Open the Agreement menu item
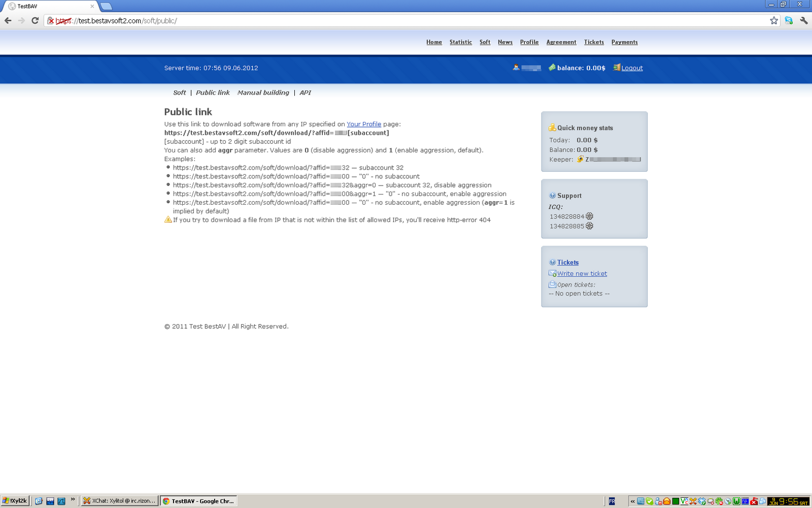This screenshot has height=508, width=812. (561, 42)
